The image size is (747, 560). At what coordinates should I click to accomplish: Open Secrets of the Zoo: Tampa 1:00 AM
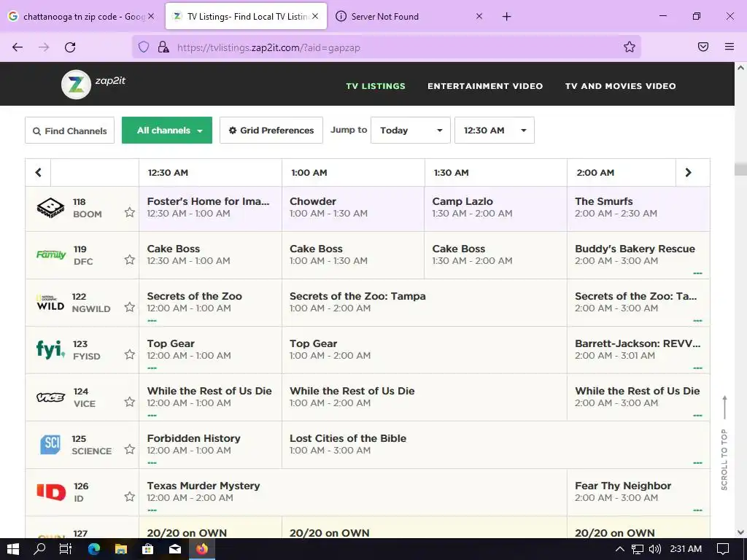424,303
